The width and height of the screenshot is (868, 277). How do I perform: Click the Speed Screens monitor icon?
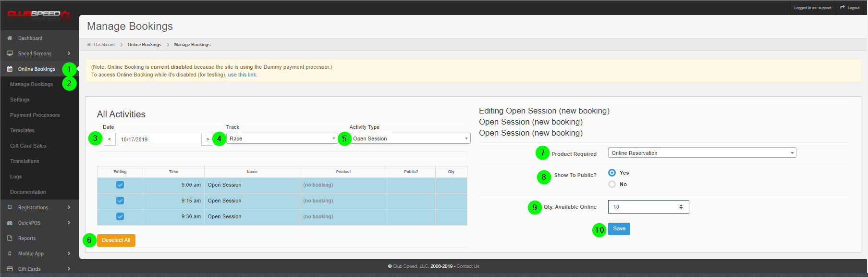pyautogui.click(x=10, y=53)
